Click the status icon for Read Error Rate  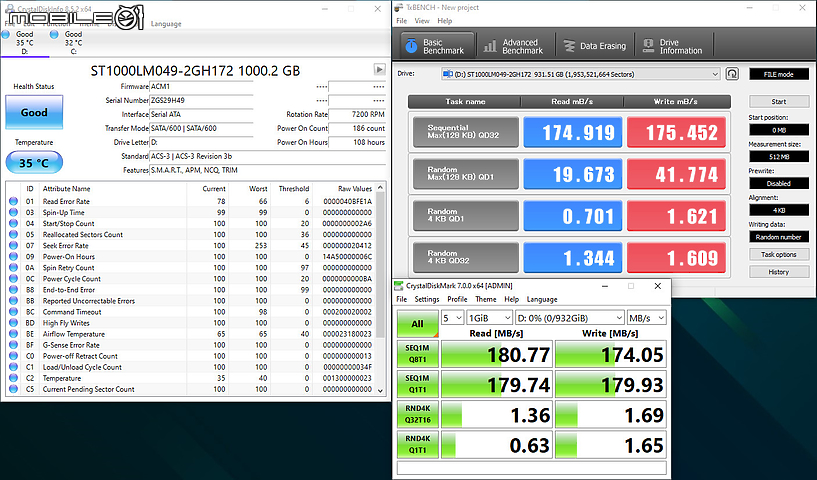coord(13,201)
